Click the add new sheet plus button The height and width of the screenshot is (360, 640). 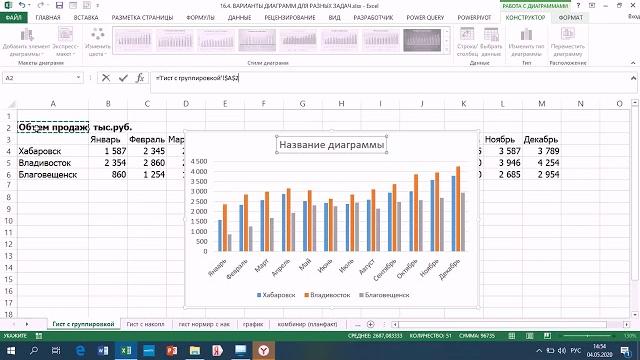coord(371,324)
